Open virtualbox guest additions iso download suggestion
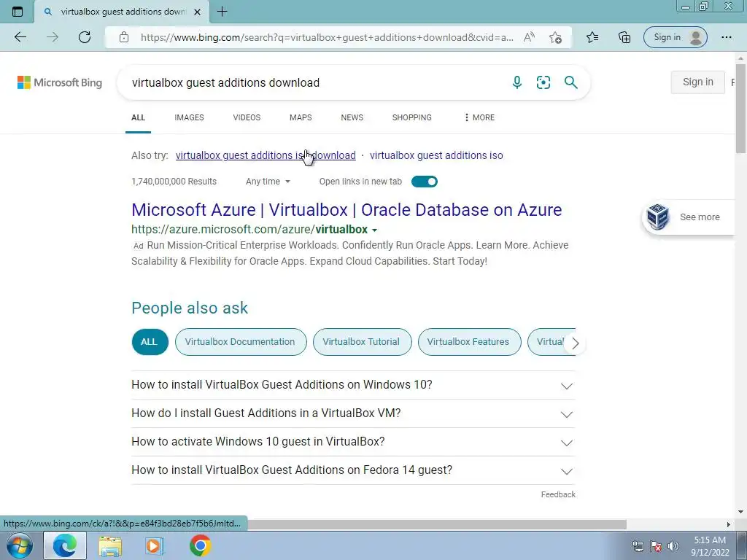The image size is (747, 560). (x=266, y=155)
